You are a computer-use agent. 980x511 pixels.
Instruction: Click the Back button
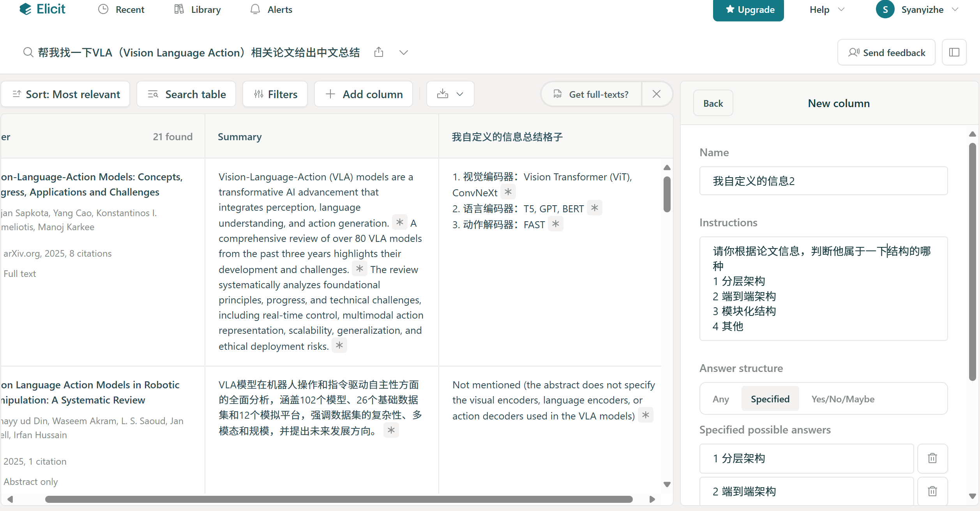click(x=713, y=103)
